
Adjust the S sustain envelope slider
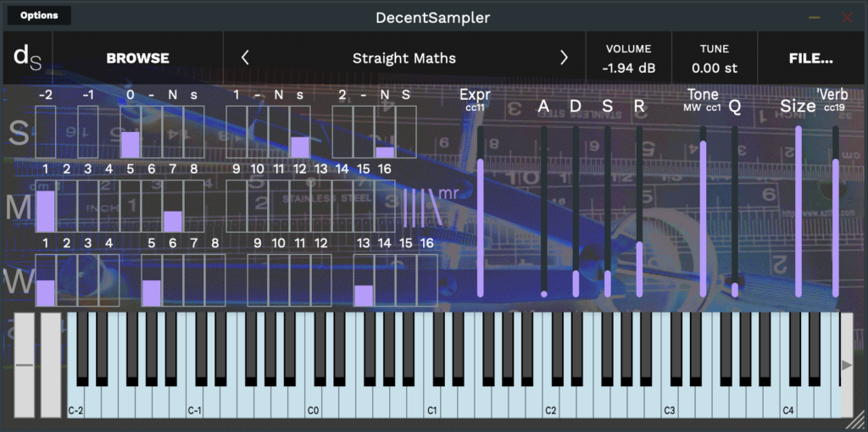[608, 211]
